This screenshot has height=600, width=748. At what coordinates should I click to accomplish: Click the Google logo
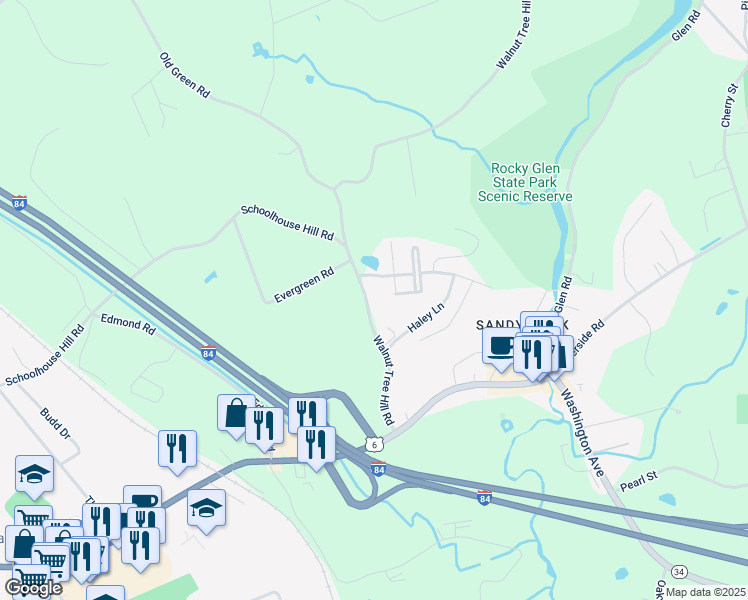33,588
